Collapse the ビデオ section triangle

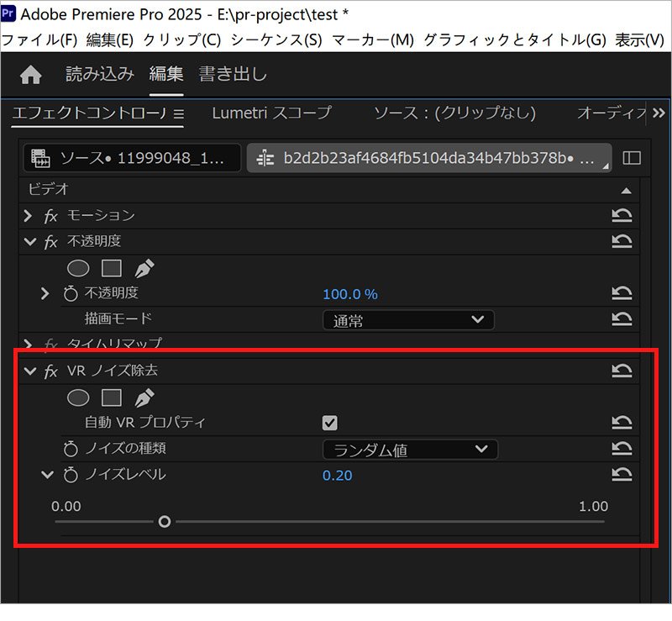pyautogui.click(x=626, y=191)
